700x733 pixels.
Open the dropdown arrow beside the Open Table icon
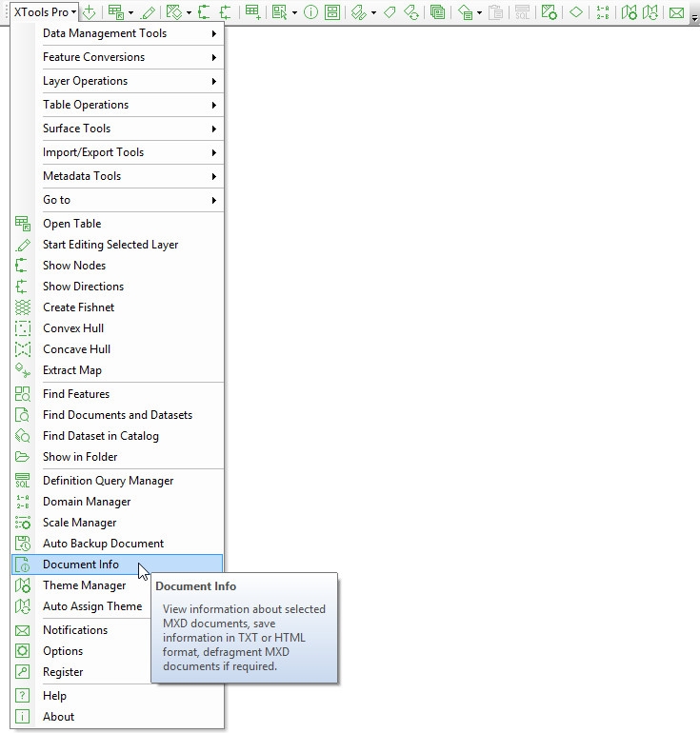[130, 13]
